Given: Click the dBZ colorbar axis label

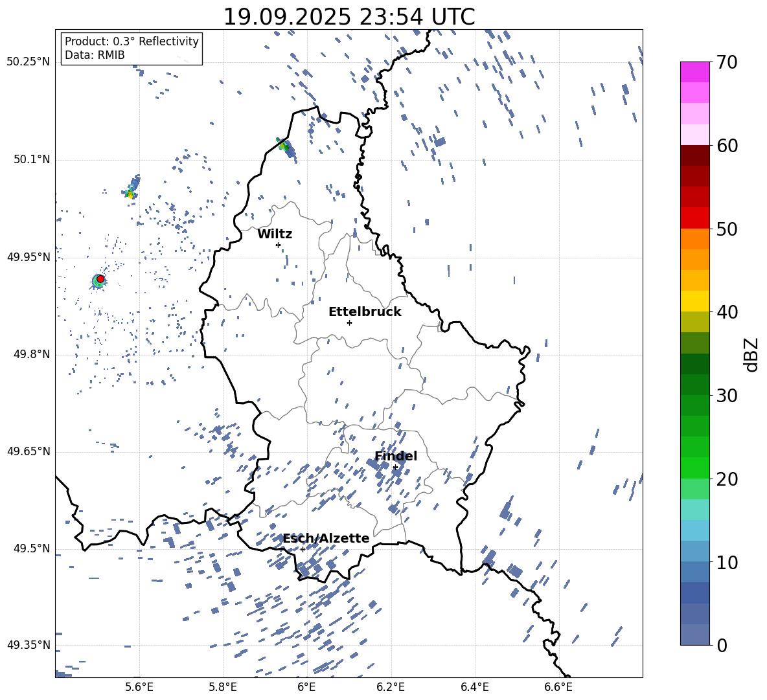Looking at the screenshot, I should point(751,354).
